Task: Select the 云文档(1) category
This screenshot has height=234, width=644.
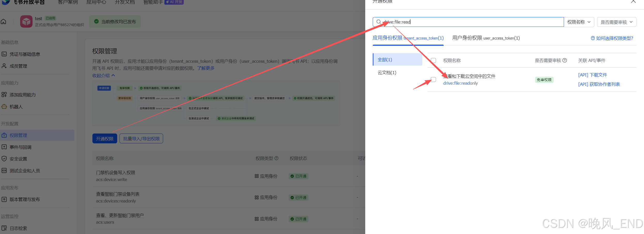Action: pyautogui.click(x=387, y=73)
